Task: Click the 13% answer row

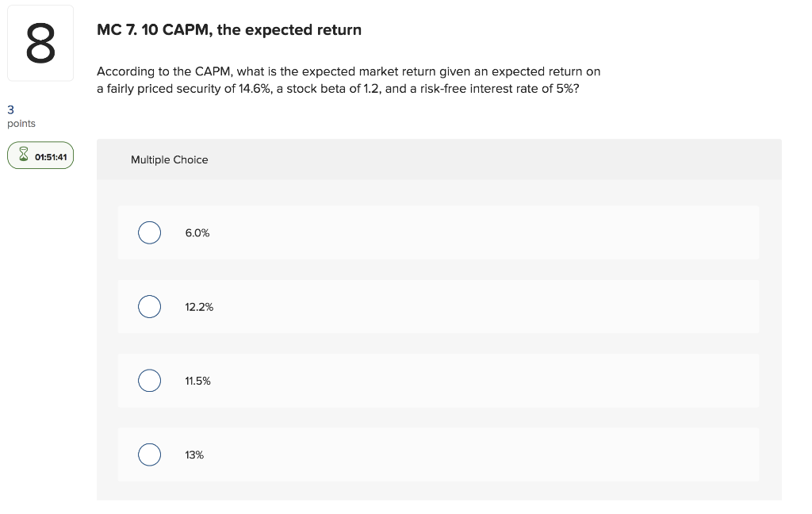Action: 436,455
